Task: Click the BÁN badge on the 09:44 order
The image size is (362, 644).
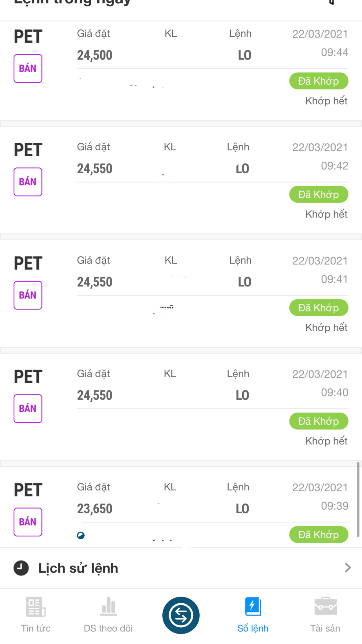Action: click(x=28, y=68)
